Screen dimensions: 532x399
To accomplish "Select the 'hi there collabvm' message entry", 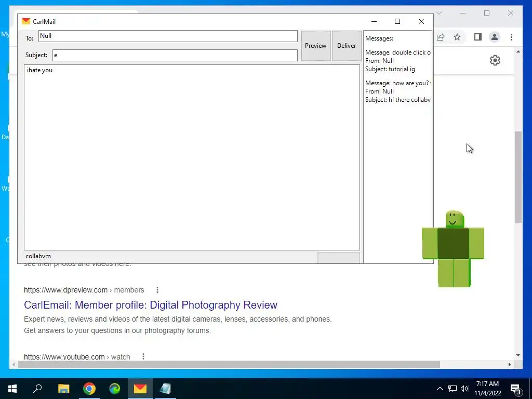I will (x=397, y=91).
